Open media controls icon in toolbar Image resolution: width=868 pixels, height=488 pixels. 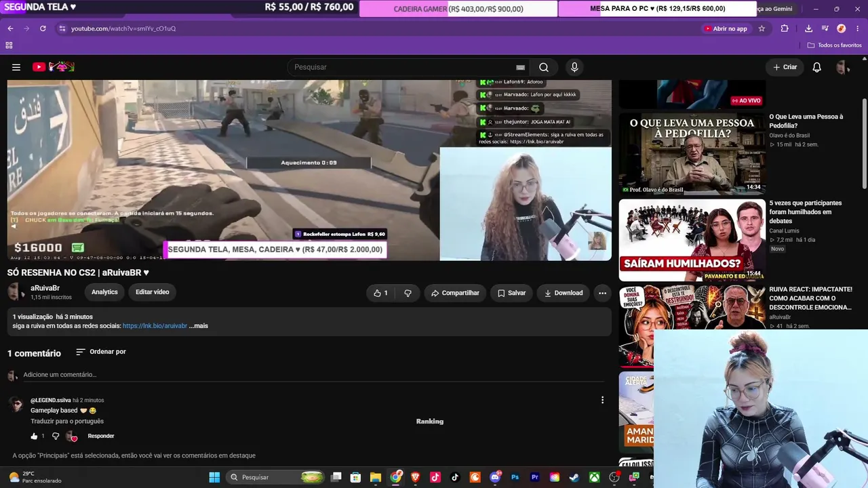click(825, 28)
